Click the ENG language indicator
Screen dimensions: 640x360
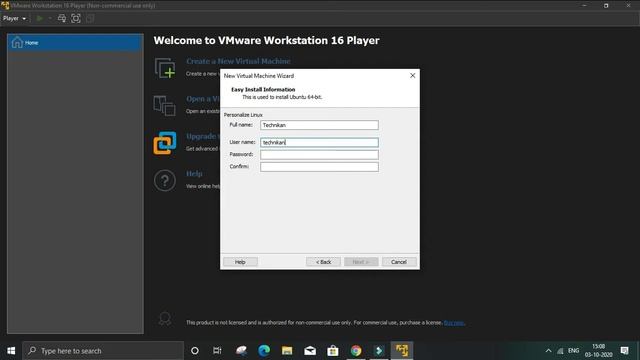(x=573, y=351)
